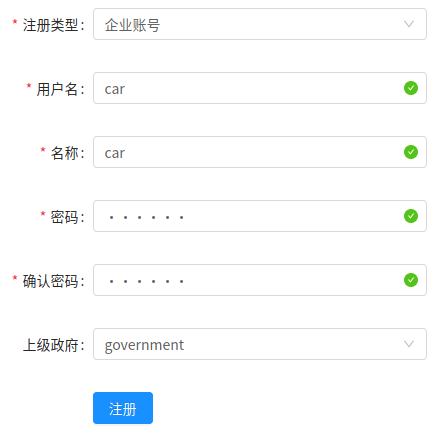The width and height of the screenshot is (443, 438).
Task: Click green check icon in 确认密码 field
Action: pos(411,280)
